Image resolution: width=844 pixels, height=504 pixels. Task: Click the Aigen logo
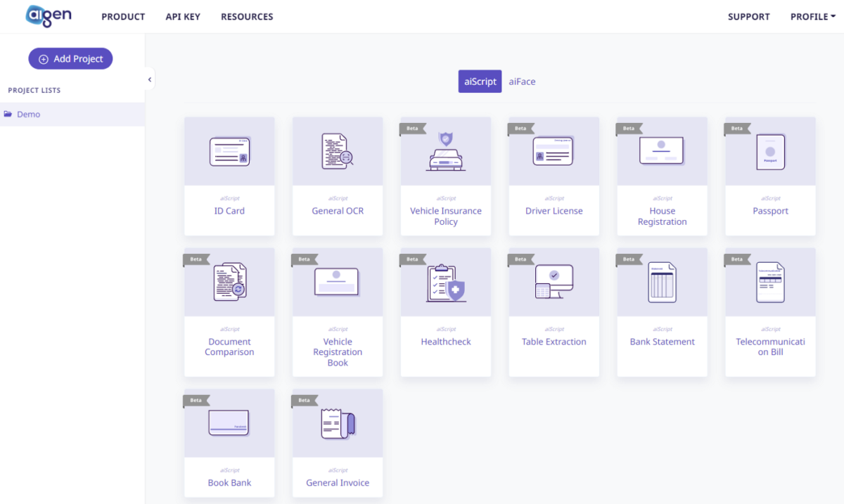click(x=48, y=16)
